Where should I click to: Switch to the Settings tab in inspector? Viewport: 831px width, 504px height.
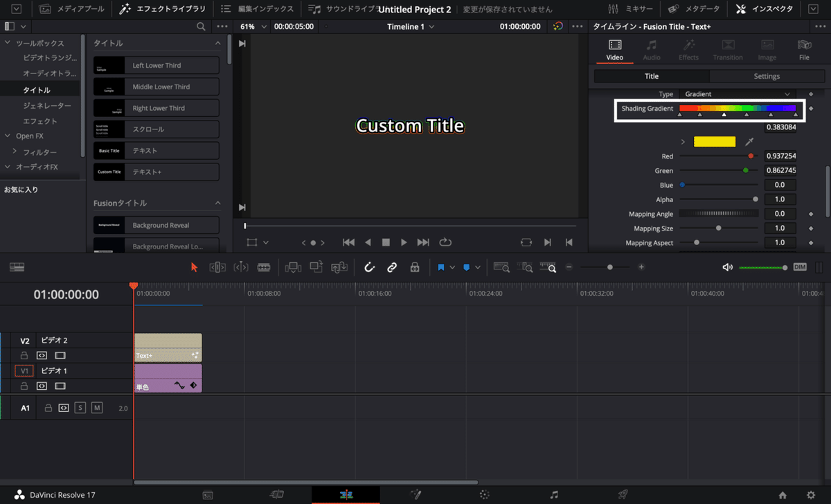[767, 76]
